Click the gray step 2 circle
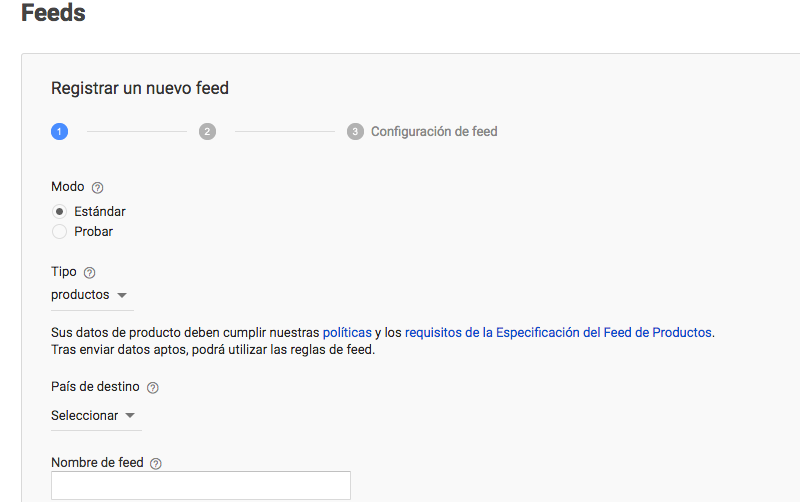The width and height of the screenshot is (800, 502). pyautogui.click(x=207, y=132)
